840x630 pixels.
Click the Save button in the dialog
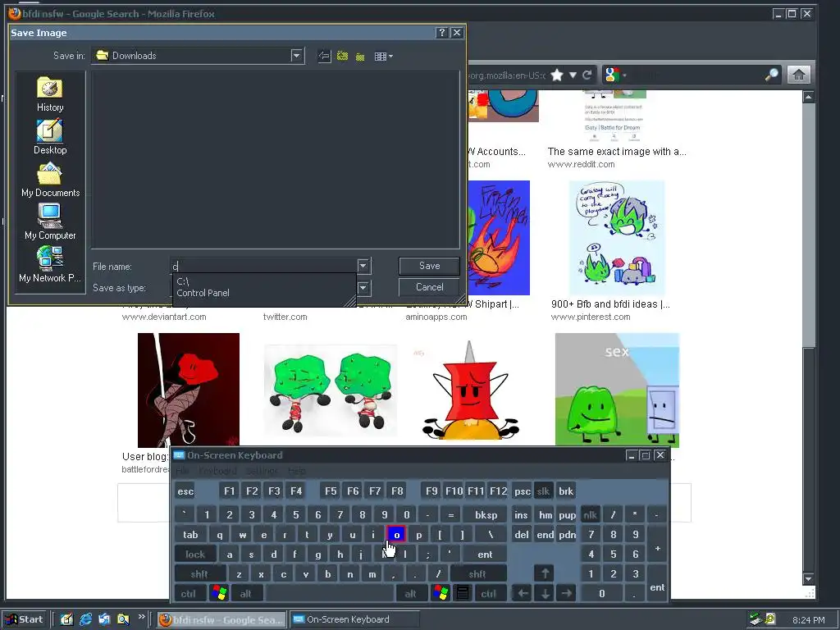pyautogui.click(x=429, y=266)
